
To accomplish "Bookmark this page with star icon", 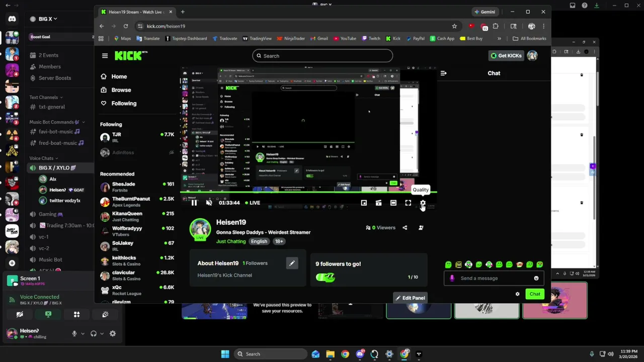I will click(454, 26).
